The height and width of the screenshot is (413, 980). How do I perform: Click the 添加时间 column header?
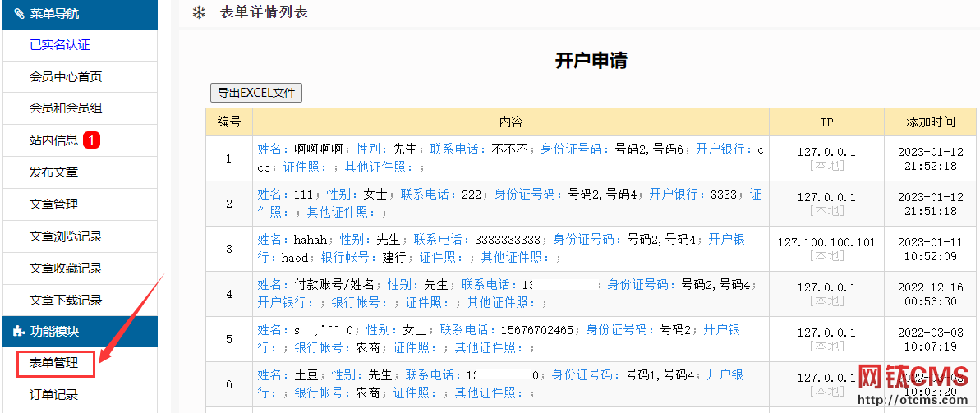pos(931,122)
